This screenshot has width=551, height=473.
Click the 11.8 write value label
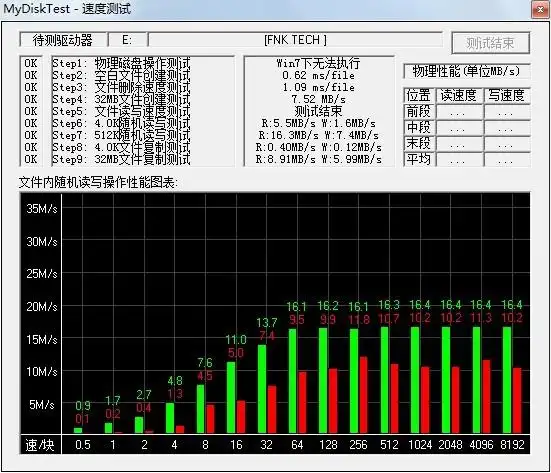(359, 319)
